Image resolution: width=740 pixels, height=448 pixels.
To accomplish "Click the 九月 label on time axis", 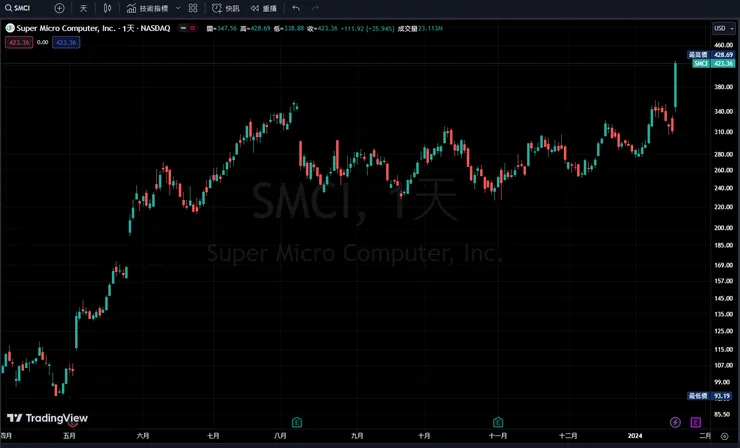I will pyautogui.click(x=357, y=436).
